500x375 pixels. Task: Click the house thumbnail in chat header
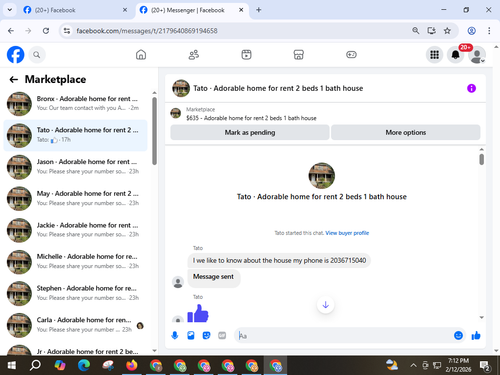(x=181, y=88)
